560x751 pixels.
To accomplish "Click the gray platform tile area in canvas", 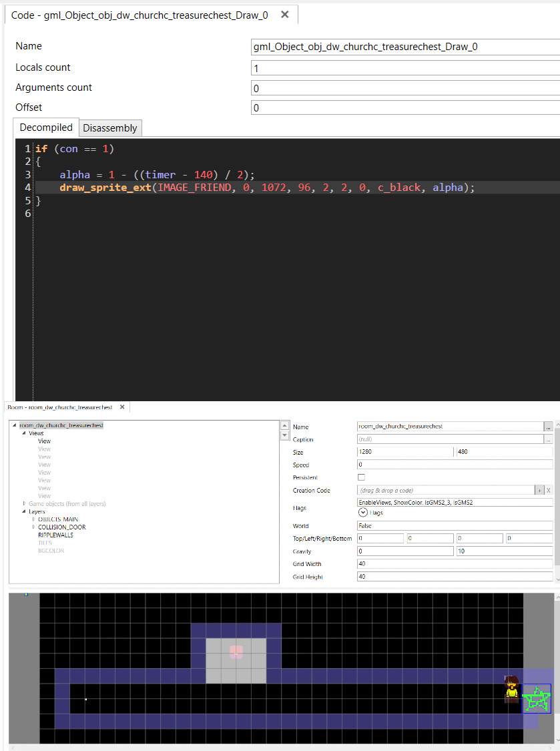I will (236, 661).
